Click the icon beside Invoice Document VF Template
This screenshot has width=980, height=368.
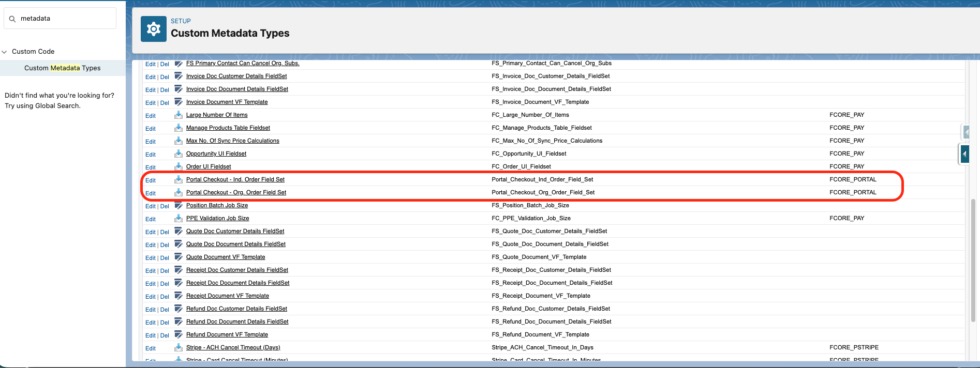click(179, 102)
